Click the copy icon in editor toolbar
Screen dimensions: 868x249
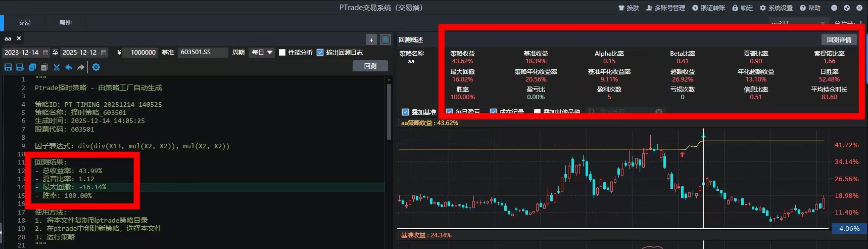click(32, 67)
